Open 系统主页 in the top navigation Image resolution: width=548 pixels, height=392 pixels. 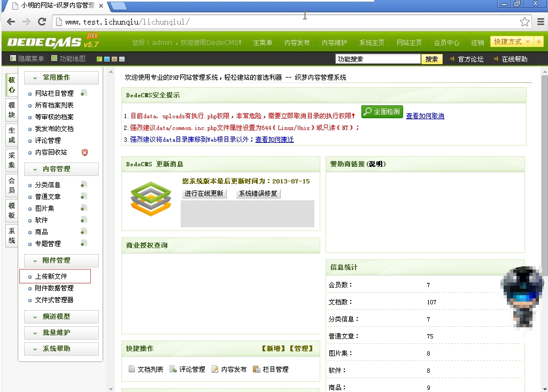click(372, 43)
